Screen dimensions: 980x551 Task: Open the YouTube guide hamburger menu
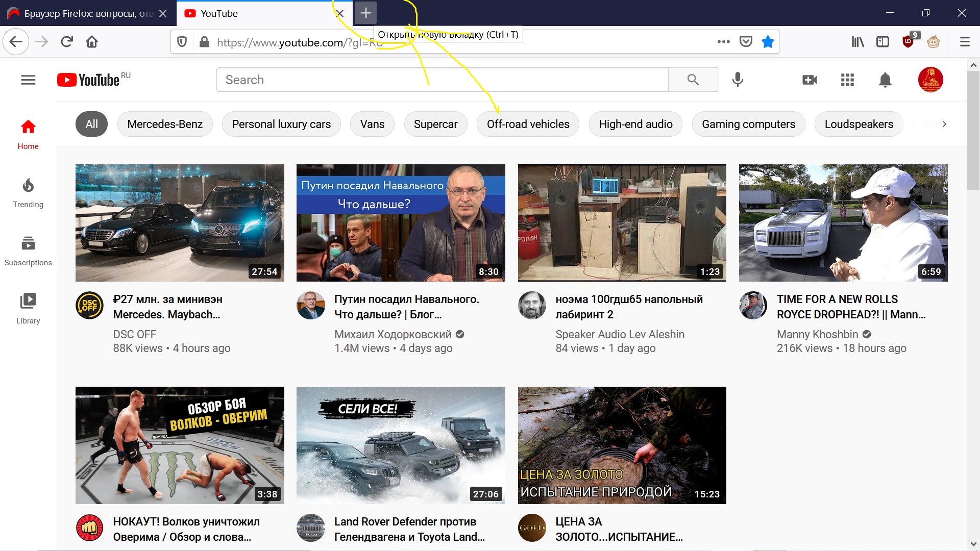pyautogui.click(x=28, y=80)
